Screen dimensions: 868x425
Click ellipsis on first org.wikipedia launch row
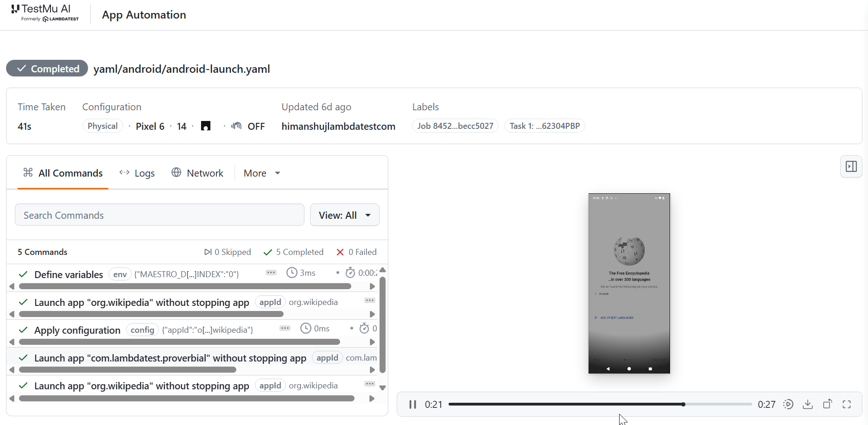[370, 300]
